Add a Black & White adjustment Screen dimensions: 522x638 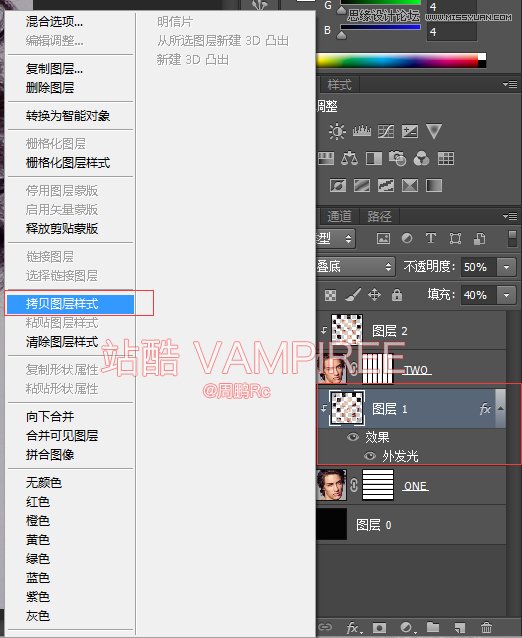(x=373, y=158)
